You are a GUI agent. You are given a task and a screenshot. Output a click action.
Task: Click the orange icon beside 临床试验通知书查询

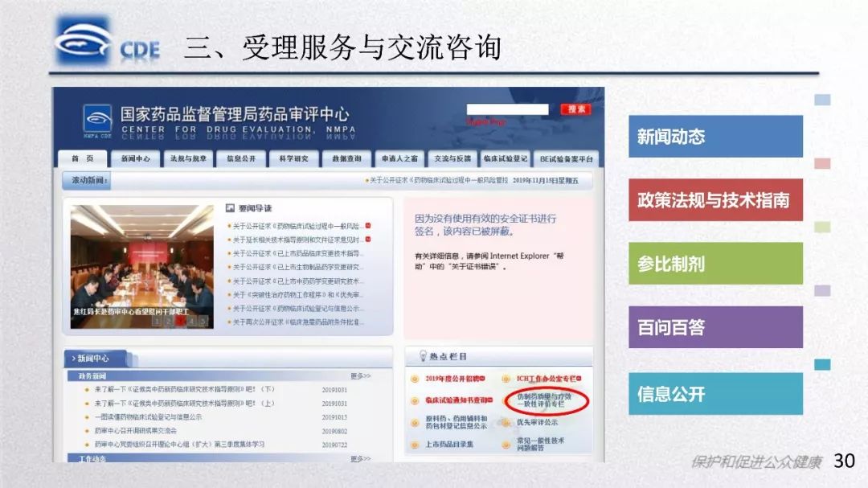tap(415, 400)
